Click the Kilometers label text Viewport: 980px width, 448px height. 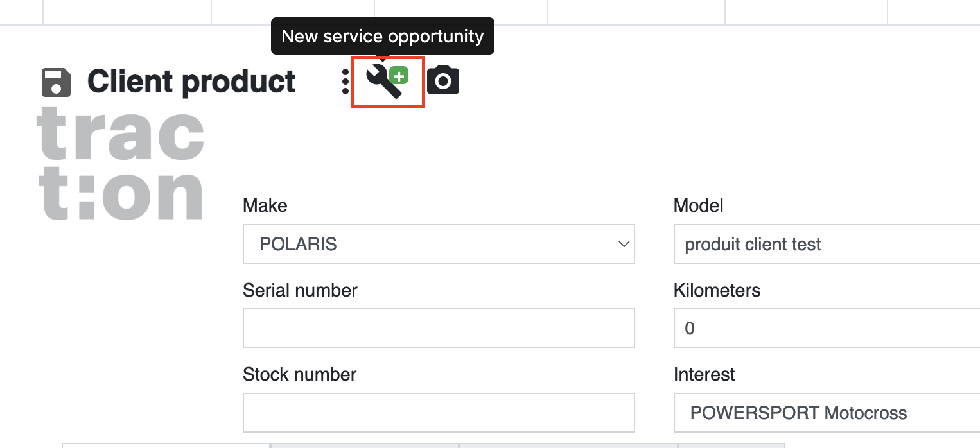pos(717,290)
